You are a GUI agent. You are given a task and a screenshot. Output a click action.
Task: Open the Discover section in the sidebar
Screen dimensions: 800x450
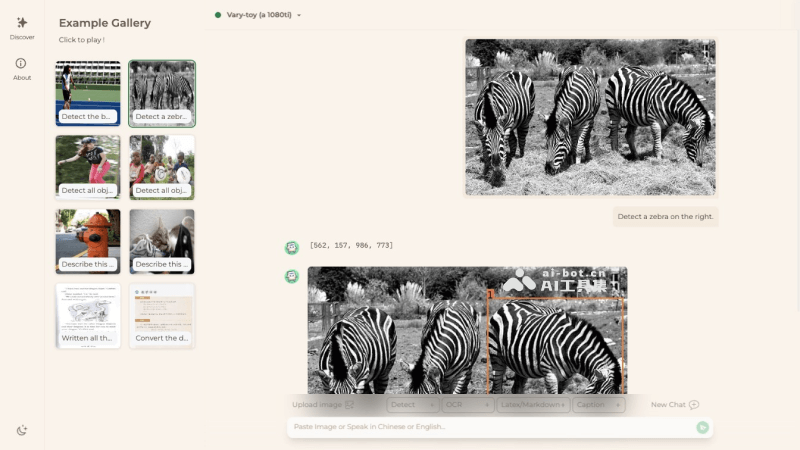[x=22, y=27]
